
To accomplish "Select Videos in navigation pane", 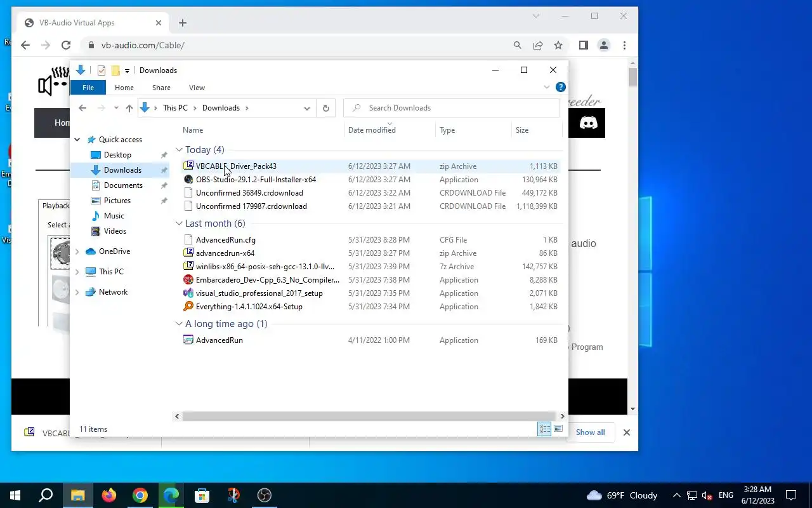I will click(x=115, y=231).
